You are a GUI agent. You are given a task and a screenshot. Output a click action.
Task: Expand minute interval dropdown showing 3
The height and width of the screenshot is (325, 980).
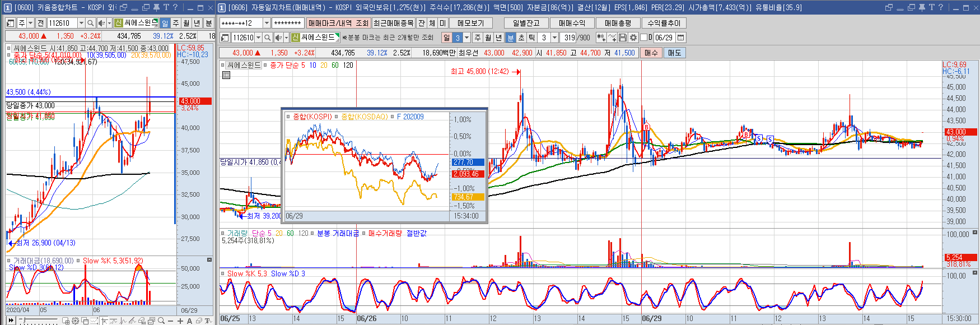(x=554, y=38)
